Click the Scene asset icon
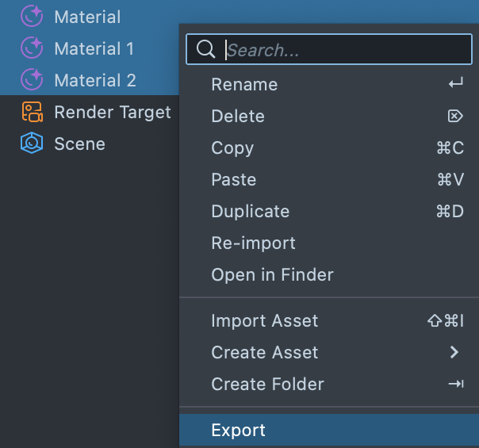 coord(32,144)
